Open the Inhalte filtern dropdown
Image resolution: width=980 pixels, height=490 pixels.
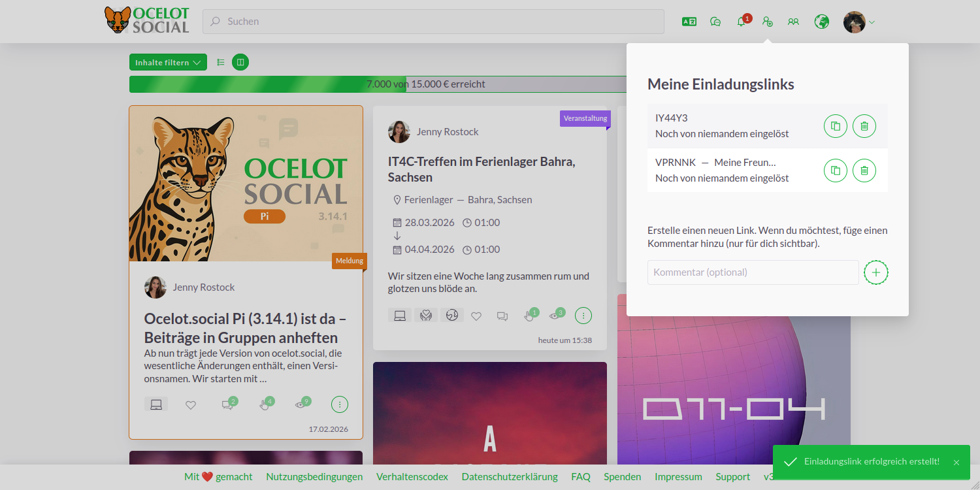(x=168, y=61)
